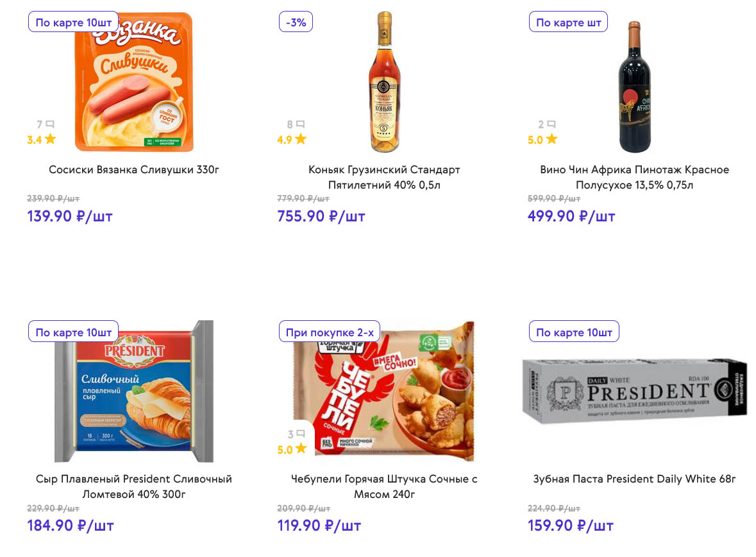Click the При покупке 2-х promo badge

pos(330,332)
